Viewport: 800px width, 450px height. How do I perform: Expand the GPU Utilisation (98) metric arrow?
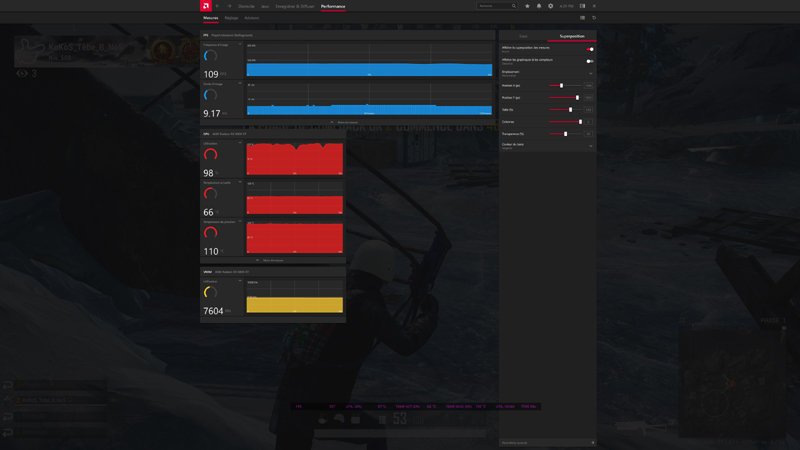[240, 143]
